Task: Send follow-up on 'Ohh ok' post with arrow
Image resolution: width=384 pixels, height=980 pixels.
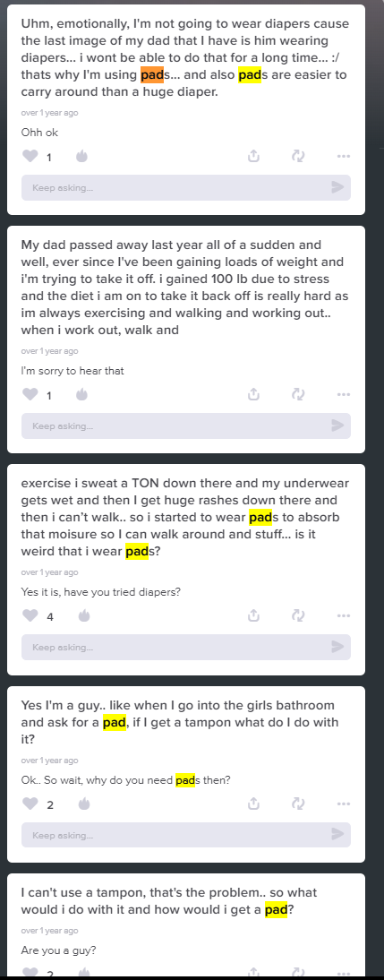Action: tap(337, 187)
